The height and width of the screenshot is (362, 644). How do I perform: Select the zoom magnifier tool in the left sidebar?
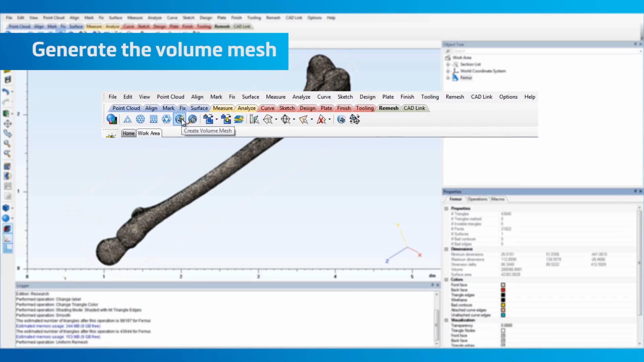click(x=7, y=144)
